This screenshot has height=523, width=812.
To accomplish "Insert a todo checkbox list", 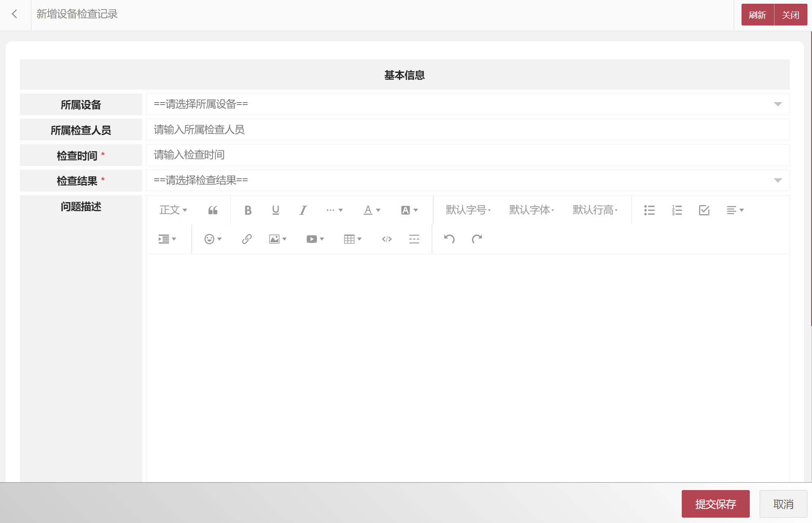I will coord(704,210).
